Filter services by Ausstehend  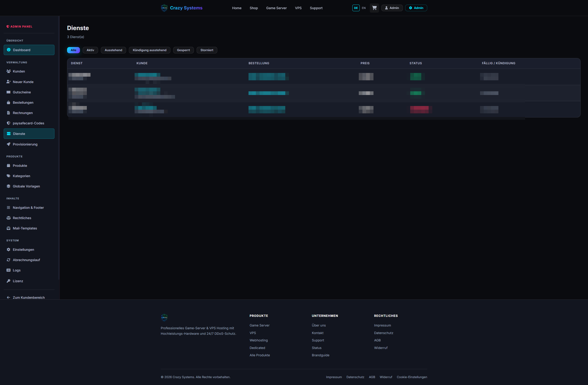point(113,50)
